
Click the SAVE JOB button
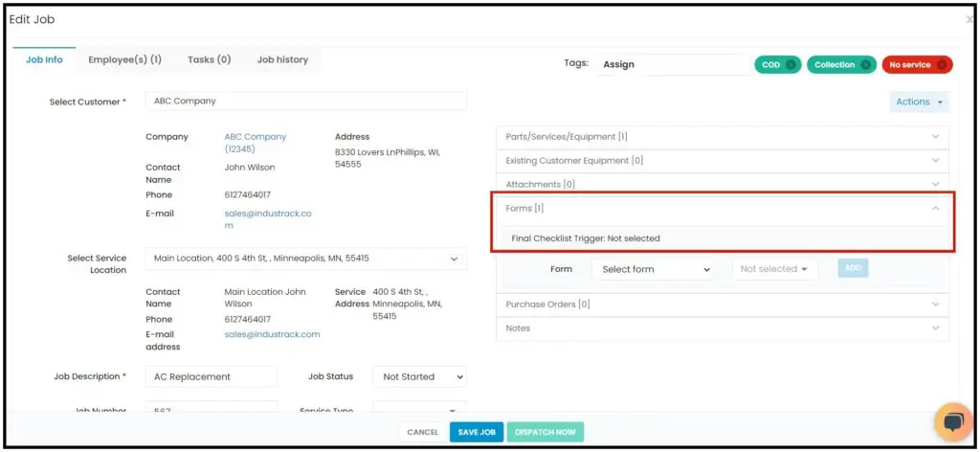coord(477,432)
